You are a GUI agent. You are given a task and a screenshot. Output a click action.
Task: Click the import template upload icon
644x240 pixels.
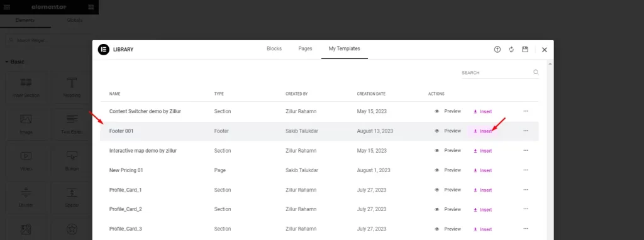coord(497,50)
